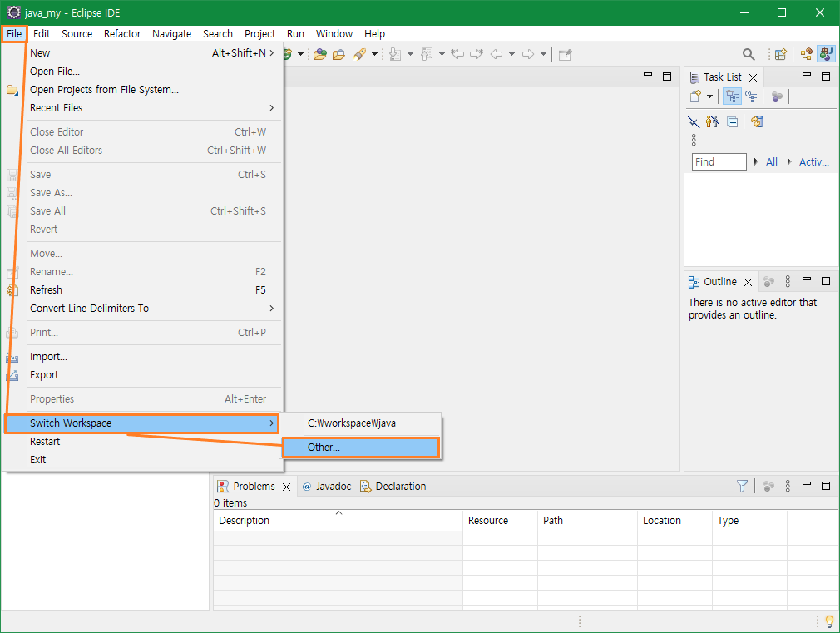
Task: Expand the All working set triangle
Action: click(756, 161)
